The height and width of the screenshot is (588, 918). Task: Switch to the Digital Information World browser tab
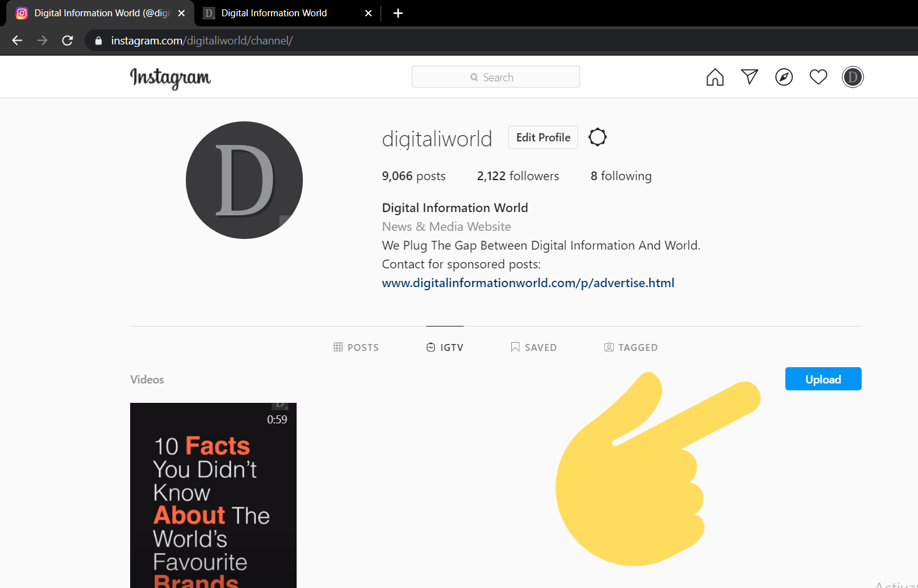click(x=269, y=13)
